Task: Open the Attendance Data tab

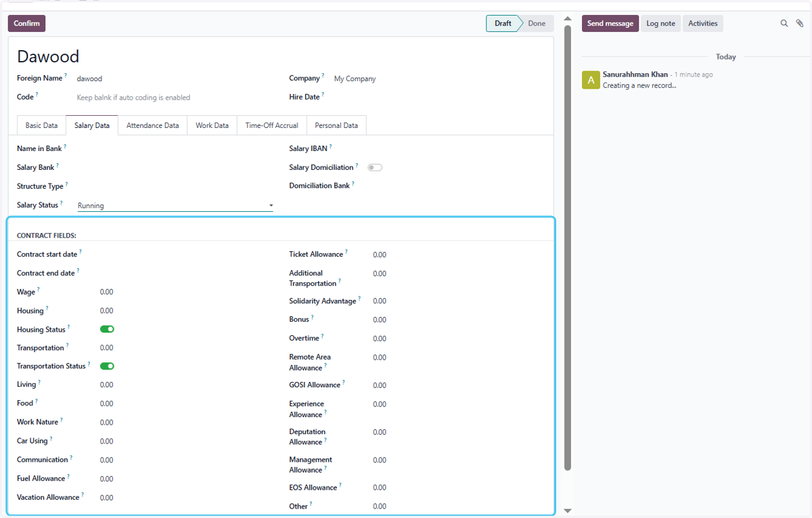Action: click(x=152, y=125)
